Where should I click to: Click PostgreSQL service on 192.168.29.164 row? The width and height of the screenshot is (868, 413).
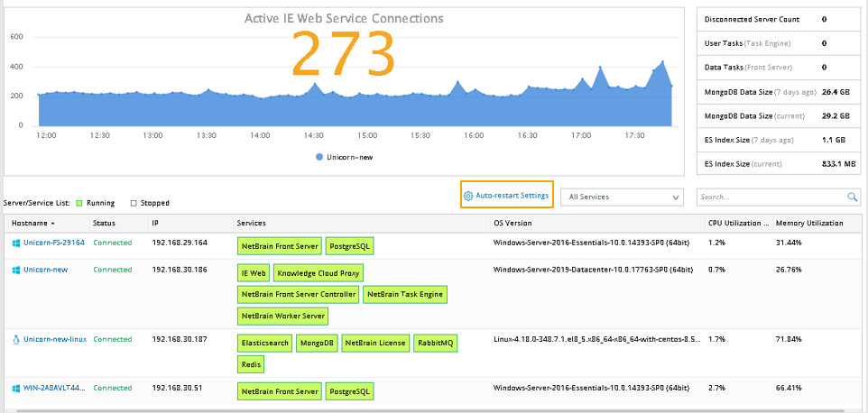(350, 246)
